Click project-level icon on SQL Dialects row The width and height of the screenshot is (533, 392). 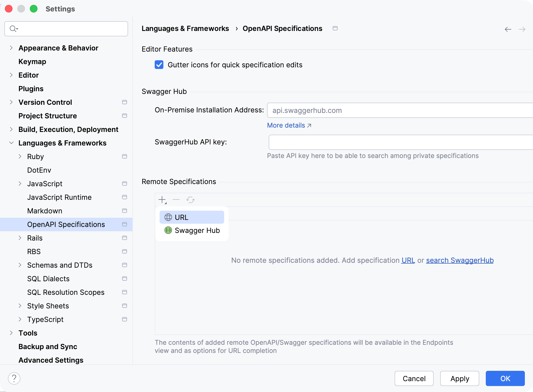(x=125, y=279)
